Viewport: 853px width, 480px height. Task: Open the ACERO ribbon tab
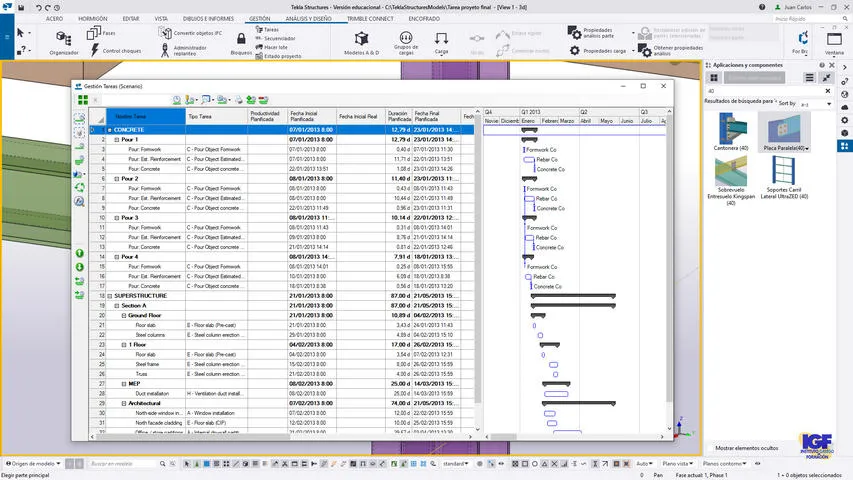click(x=54, y=19)
